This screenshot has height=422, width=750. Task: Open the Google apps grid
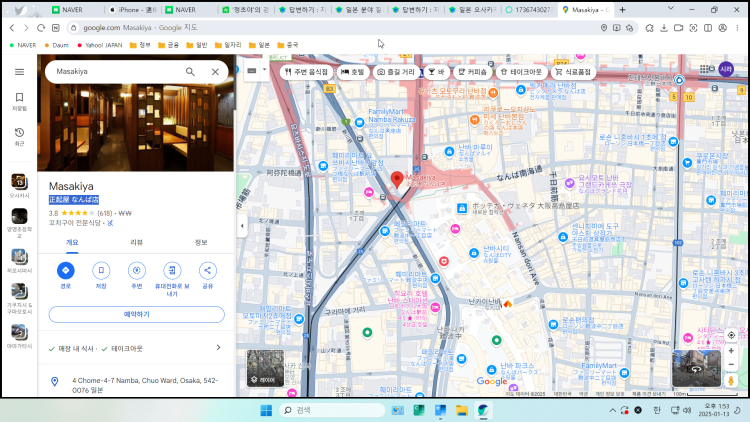click(x=704, y=69)
